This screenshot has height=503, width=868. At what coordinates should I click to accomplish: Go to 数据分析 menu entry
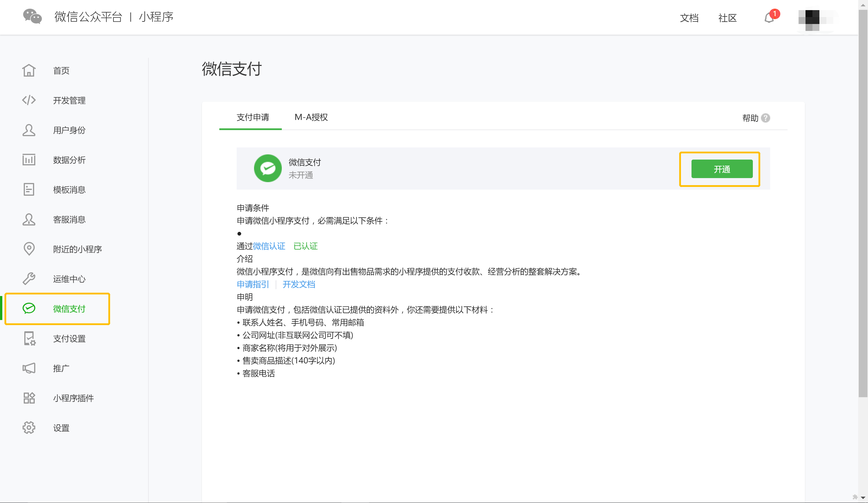point(69,160)
